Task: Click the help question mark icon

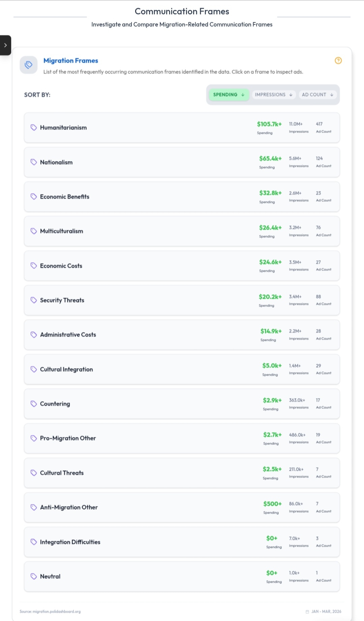Action: click(x=338, y=61)
